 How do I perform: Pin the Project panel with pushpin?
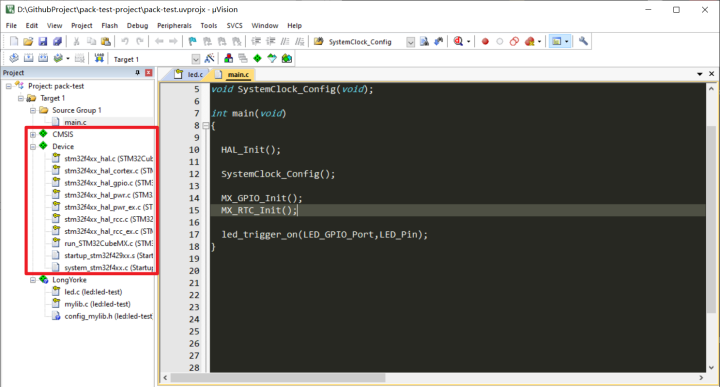tap(137, 73)
